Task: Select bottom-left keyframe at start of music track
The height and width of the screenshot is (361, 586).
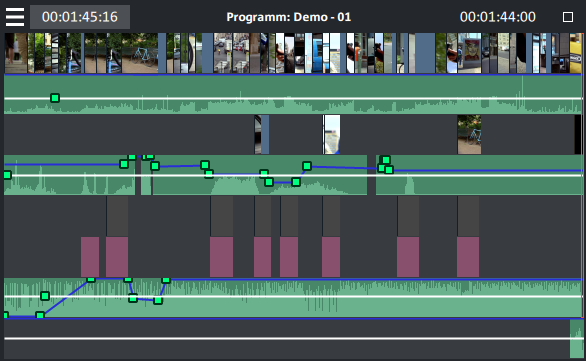Action: click(6, 315)
